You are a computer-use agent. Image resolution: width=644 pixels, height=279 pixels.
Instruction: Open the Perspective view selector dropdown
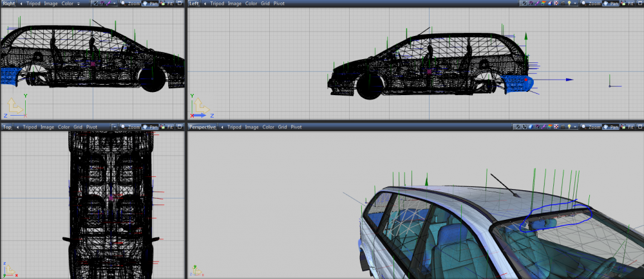(202, 127)
